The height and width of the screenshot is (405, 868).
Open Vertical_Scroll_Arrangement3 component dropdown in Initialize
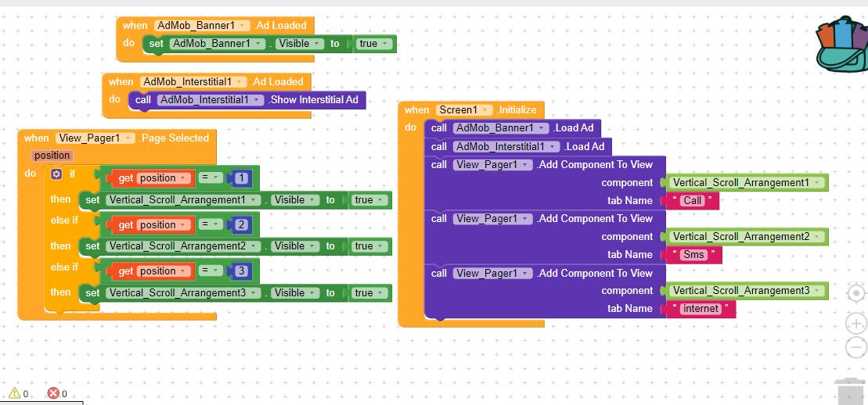(x=747, y=291)
